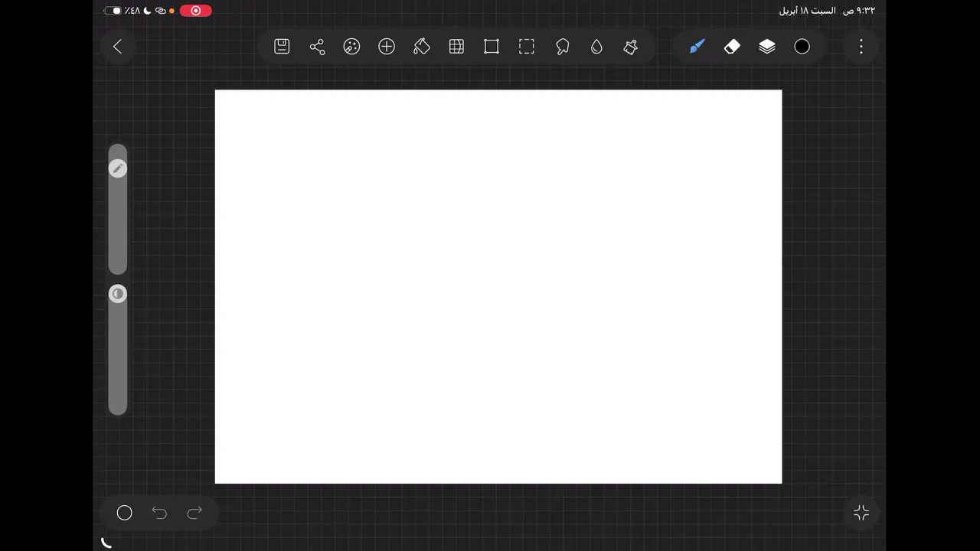Viewport: 980px width, 551px height.
Task: Select the paint bucket fill tool
Action: click(x=422, y=47)
